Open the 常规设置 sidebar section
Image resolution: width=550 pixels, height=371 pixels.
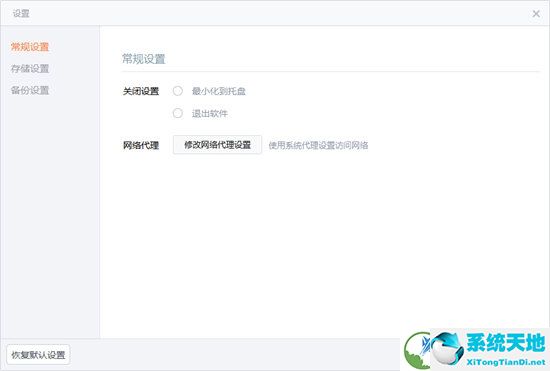30,47
